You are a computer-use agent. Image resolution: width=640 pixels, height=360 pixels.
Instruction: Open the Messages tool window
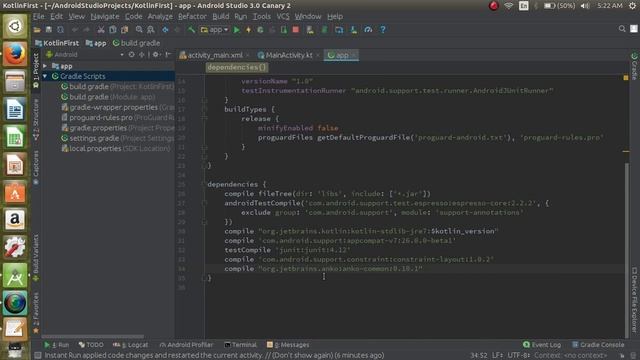(288, 345)
